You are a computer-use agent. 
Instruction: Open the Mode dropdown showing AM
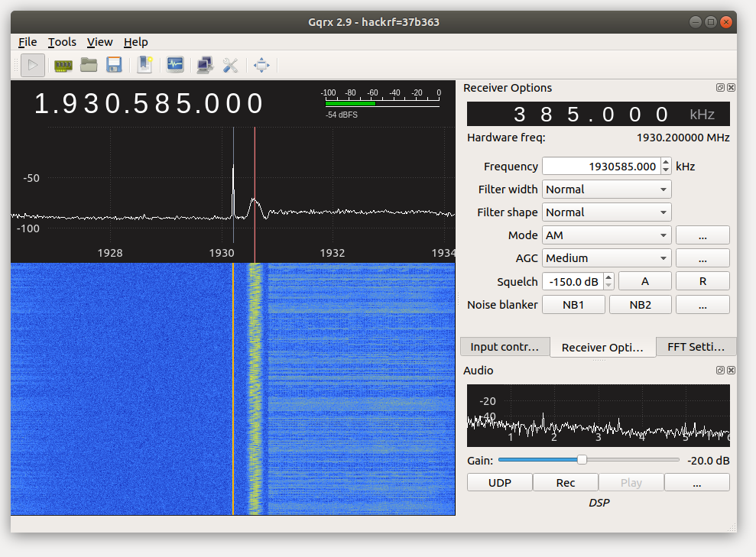pos(606,235)
